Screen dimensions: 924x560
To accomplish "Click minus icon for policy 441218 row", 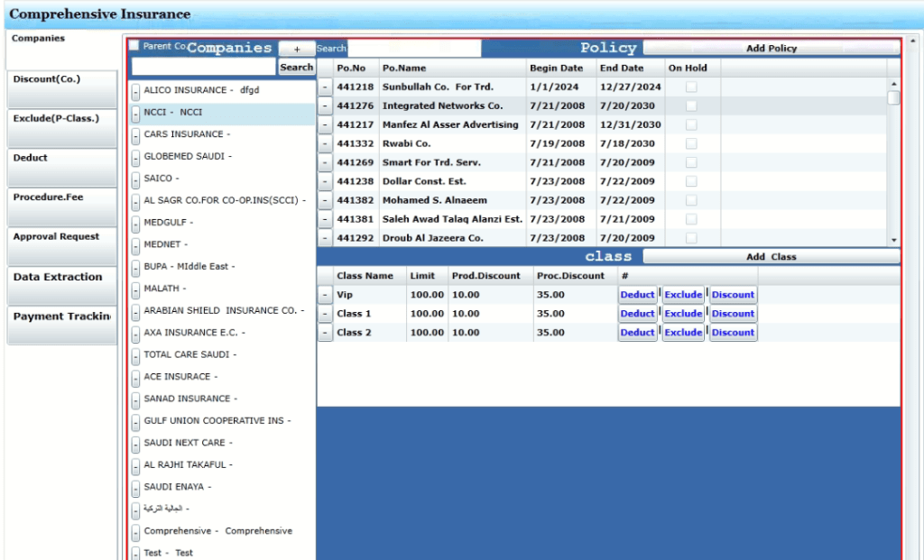I will [326, 87].
